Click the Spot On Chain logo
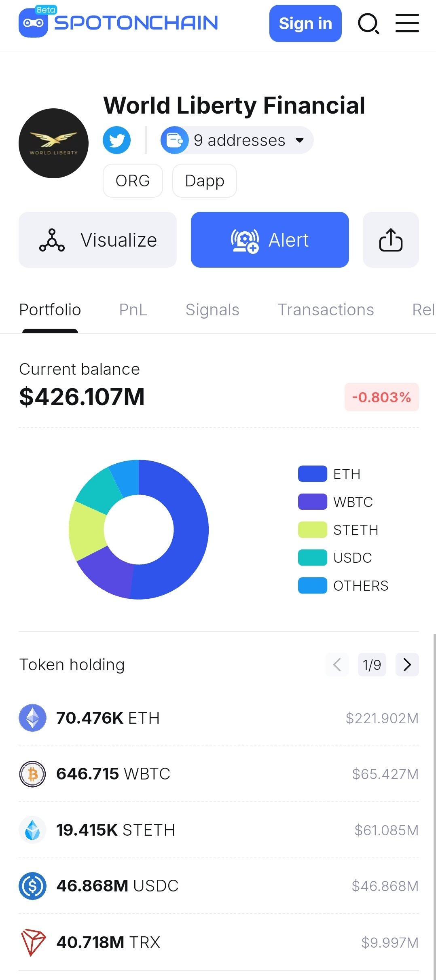The image size is (436, 980). 118,22
